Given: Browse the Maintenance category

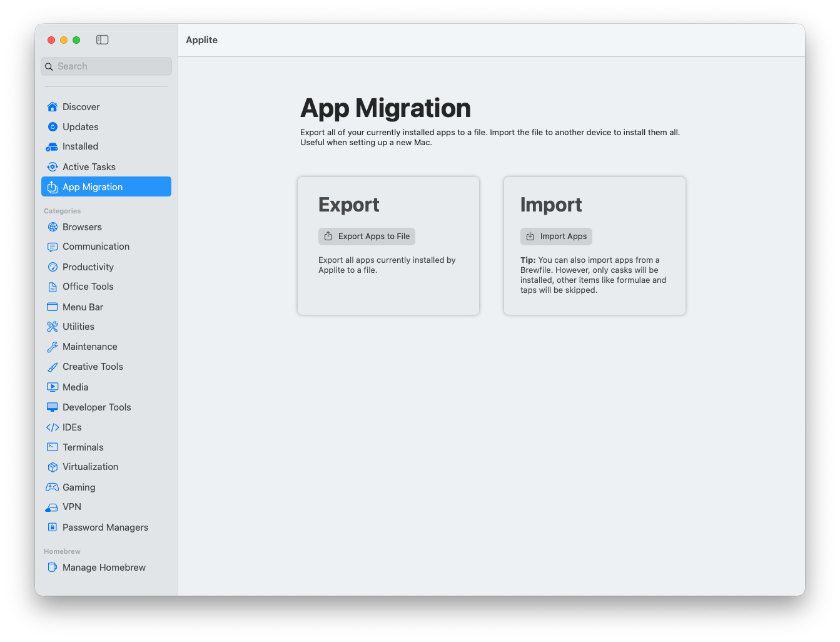Looking at the screenshot, I should [106, 347].
